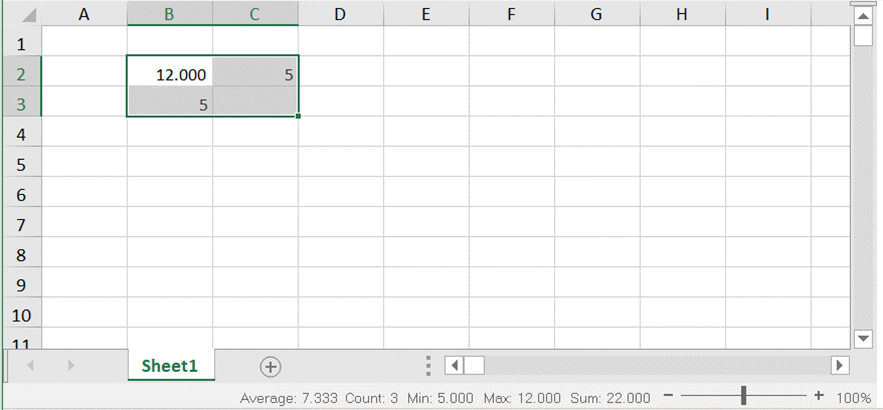Image resolution: width=883 pixels, height=410 pixels.
Task: Click the tab bar resize dots handle
Action: tap(428, 365)
